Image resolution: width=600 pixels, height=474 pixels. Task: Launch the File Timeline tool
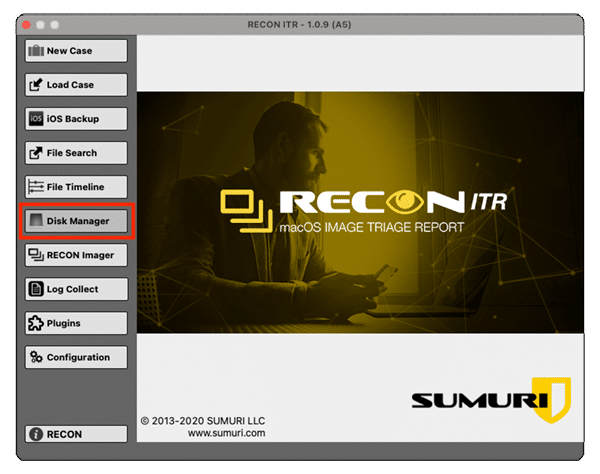[76, 187]
